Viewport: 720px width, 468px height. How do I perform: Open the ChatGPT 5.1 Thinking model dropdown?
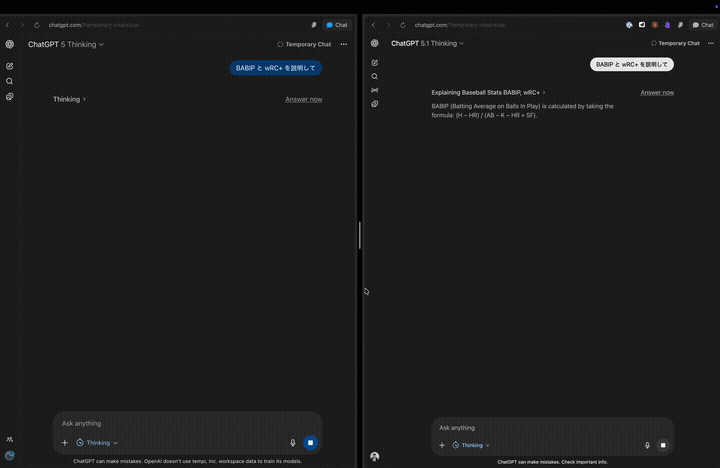click(x=428, y=44)
